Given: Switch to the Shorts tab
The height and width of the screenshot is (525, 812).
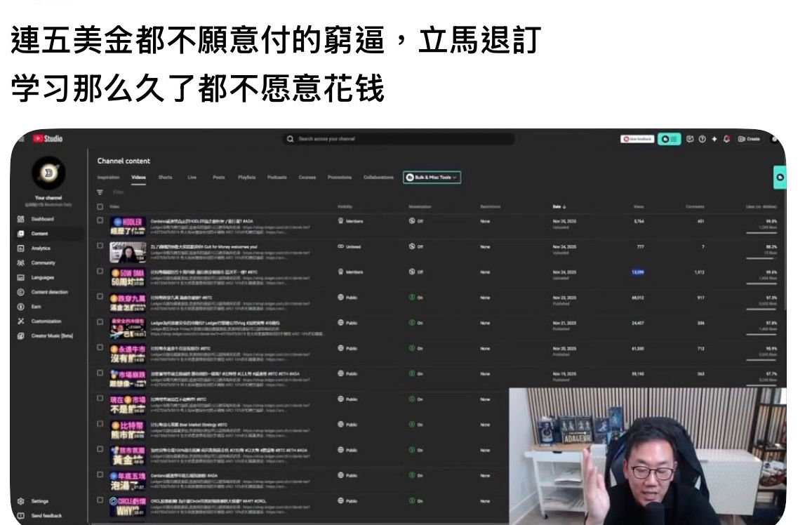Looking at the screenshot, I should pyautogui.click(x=165, y=178).
